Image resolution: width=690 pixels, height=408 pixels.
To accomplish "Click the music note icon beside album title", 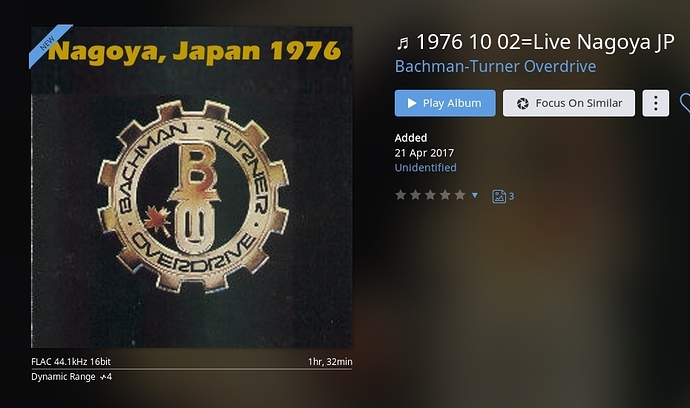I will tap(403, 43).
